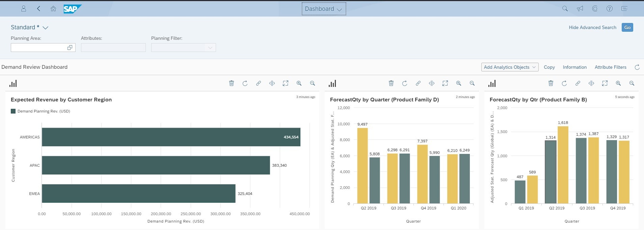Open the user profile menu
This screenshot has height=230, width=644.
coord(24,8)
